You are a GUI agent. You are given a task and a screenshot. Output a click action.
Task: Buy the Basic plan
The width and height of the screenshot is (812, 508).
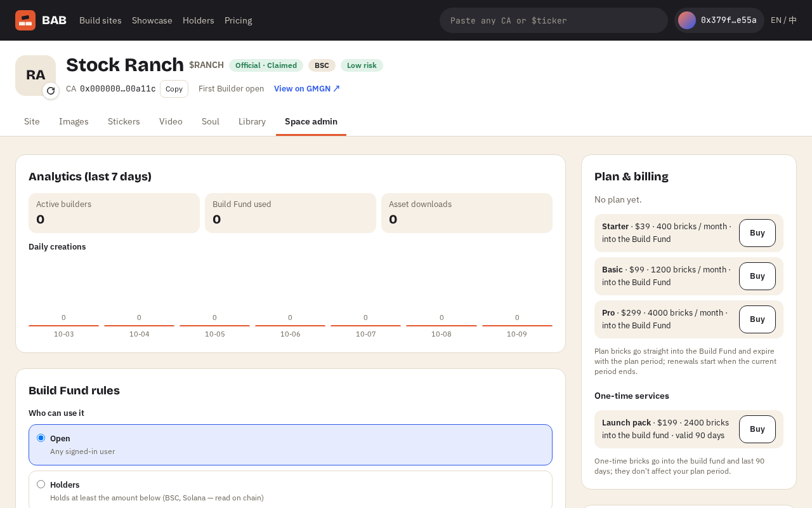coord(757,276)
